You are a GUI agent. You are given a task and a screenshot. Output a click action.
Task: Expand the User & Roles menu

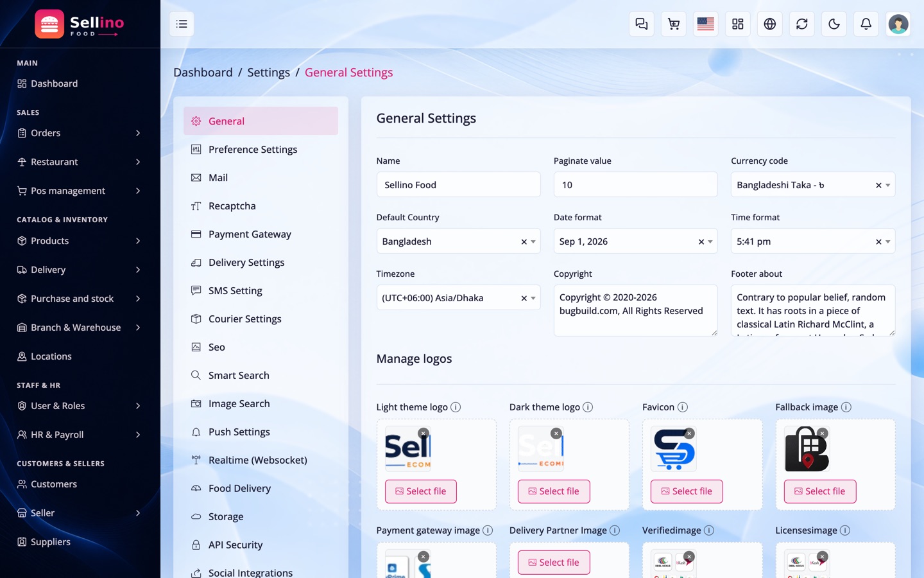pos(80,406)
